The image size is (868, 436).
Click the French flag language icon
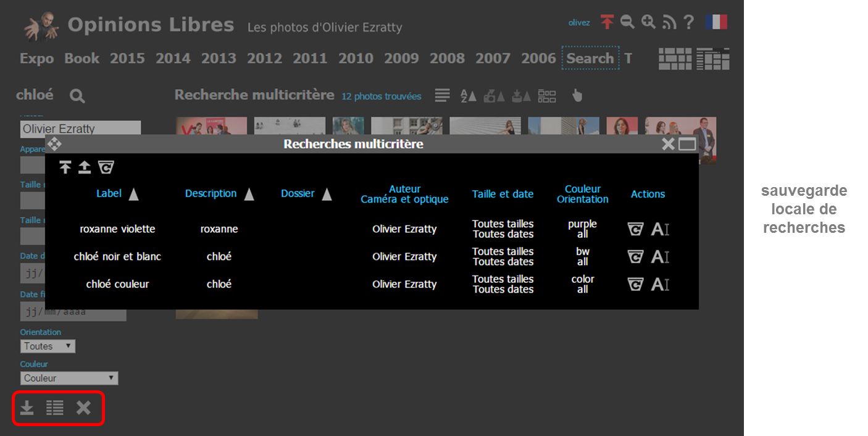click(716, 22)
